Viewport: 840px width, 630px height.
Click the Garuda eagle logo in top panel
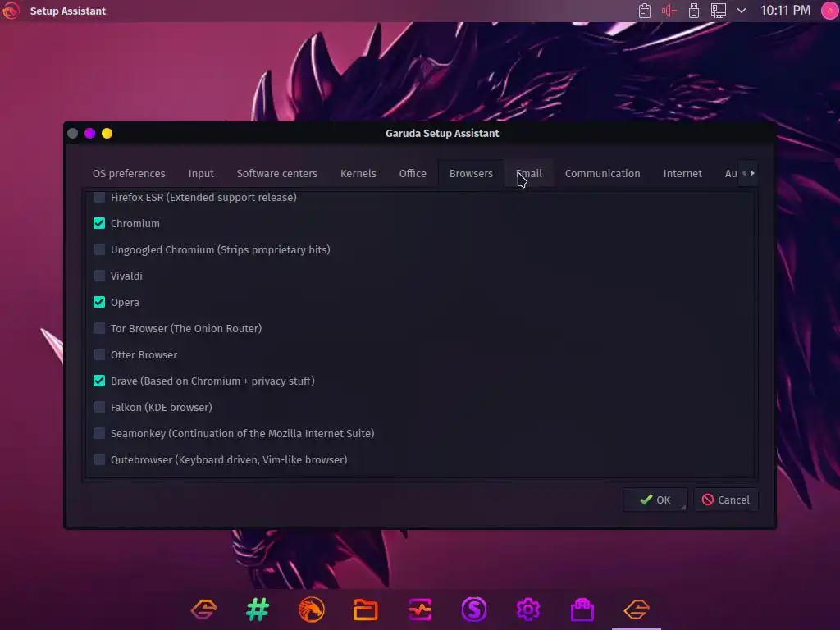pyautogui.click(x=10, y=11)
